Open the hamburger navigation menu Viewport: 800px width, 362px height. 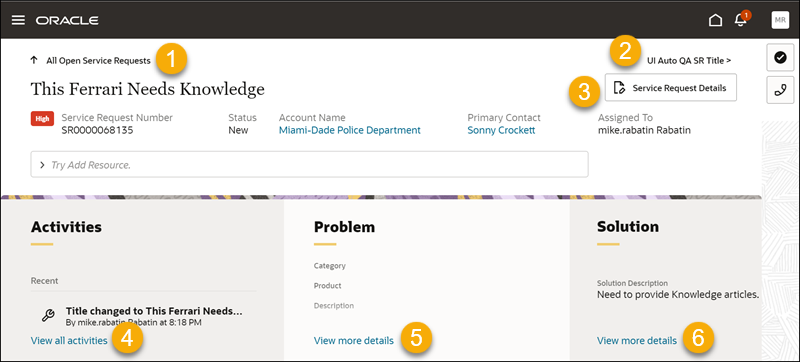[18, 20]
